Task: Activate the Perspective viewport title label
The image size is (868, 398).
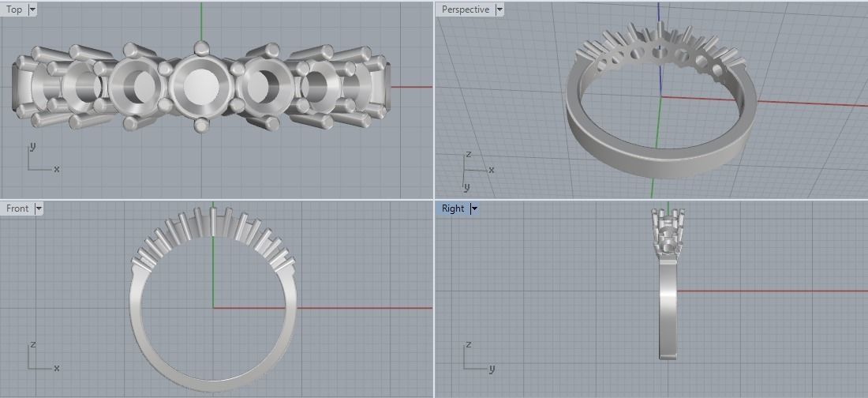Action: point(466,9)
